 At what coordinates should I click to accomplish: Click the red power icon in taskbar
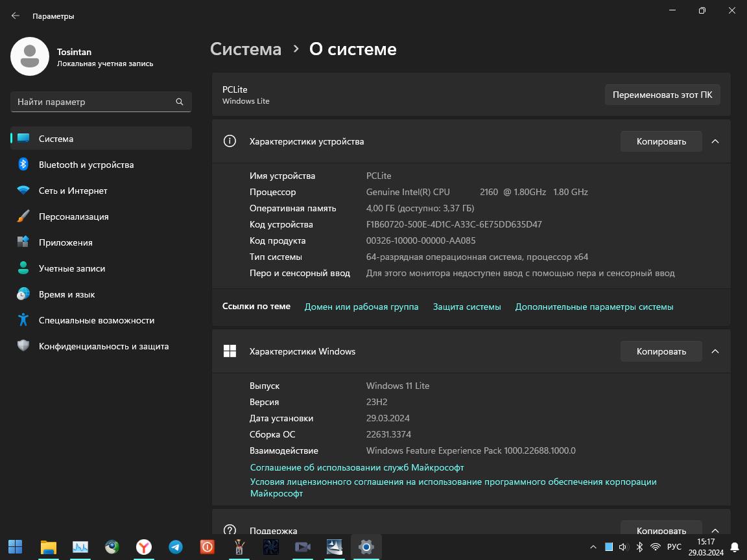click(207, 546)
